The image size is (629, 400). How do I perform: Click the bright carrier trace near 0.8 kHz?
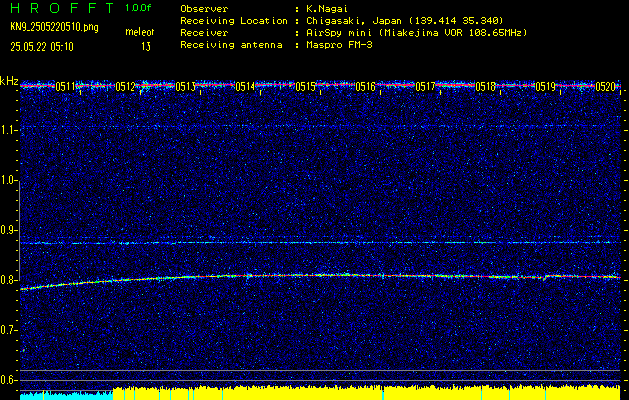[x=320, y=276]
